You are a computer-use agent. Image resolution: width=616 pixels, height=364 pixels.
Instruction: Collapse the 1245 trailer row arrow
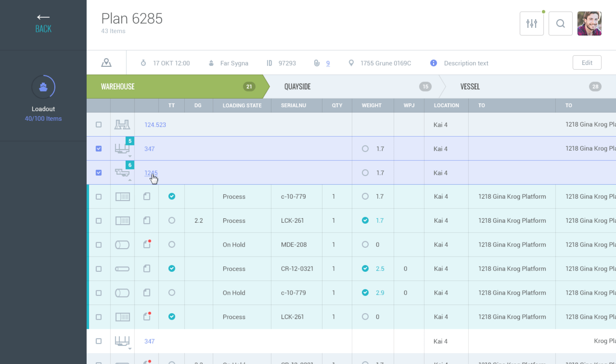[x=130, y=180]
